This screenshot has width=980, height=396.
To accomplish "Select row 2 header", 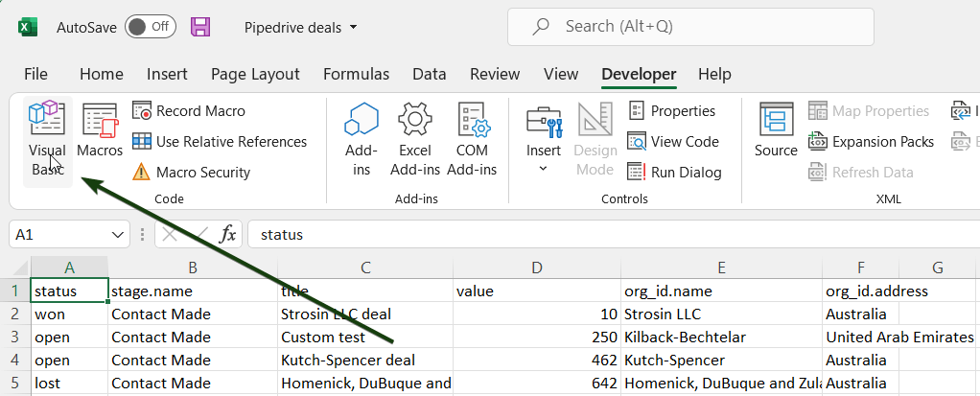I will 15,314.
